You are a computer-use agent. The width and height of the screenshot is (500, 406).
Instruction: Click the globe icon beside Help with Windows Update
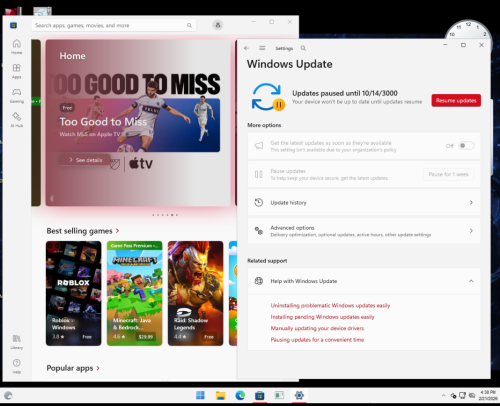point(259,281)
